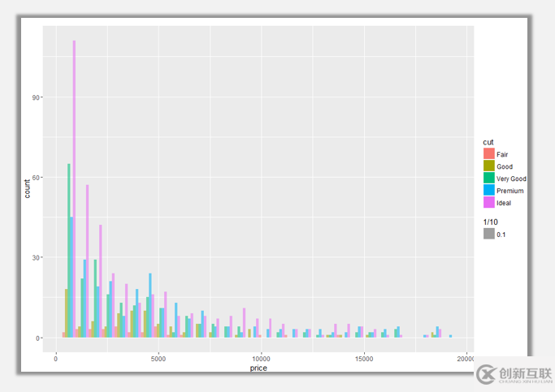The width and height of the screenshot is (555, 392).
Task: Select the 'Premium' legend label
Action: click(x=509, y=191)
